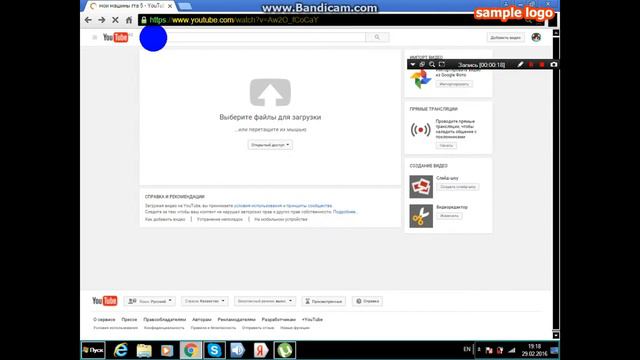Click the page scrollbar up arrow
The height and width of the screenshot is (360, 640).
pos(556,33)
